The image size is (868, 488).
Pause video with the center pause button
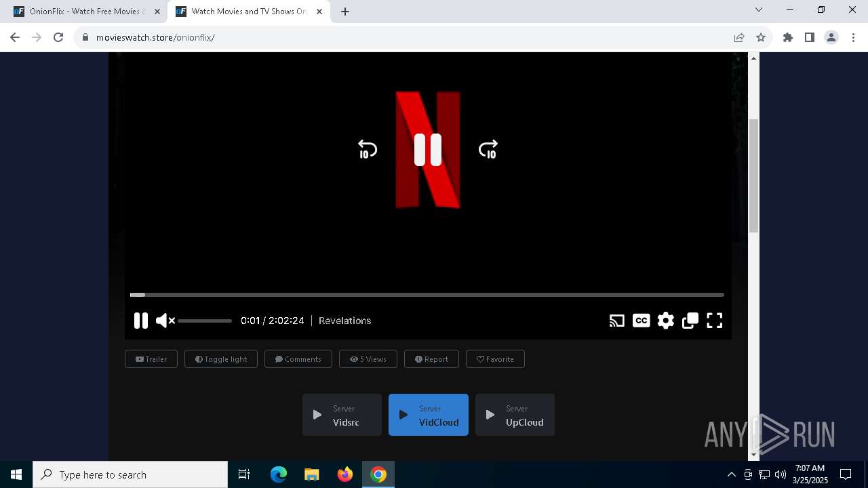coord(428,150)
